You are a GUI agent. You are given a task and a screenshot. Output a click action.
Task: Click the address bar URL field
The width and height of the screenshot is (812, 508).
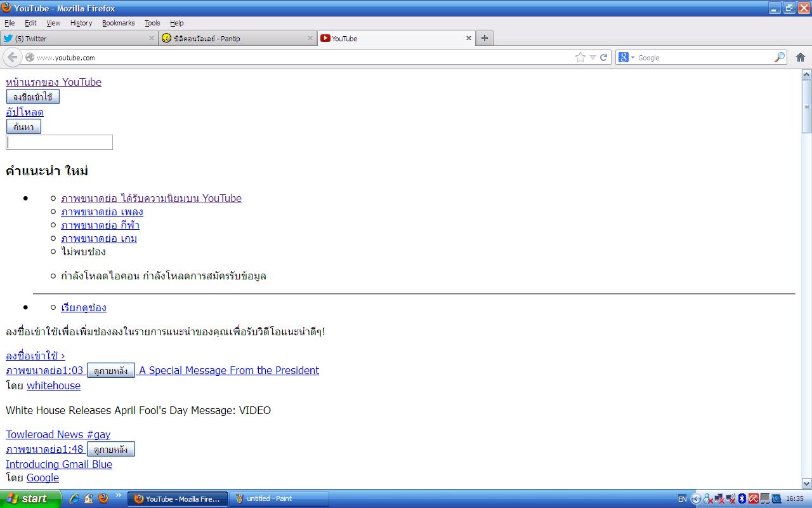point(304,57)
